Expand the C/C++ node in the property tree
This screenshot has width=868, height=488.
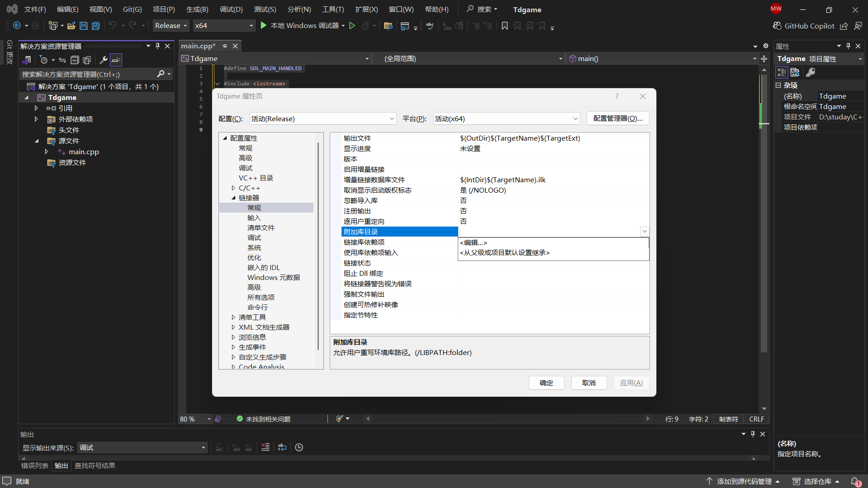coord(233,188)
